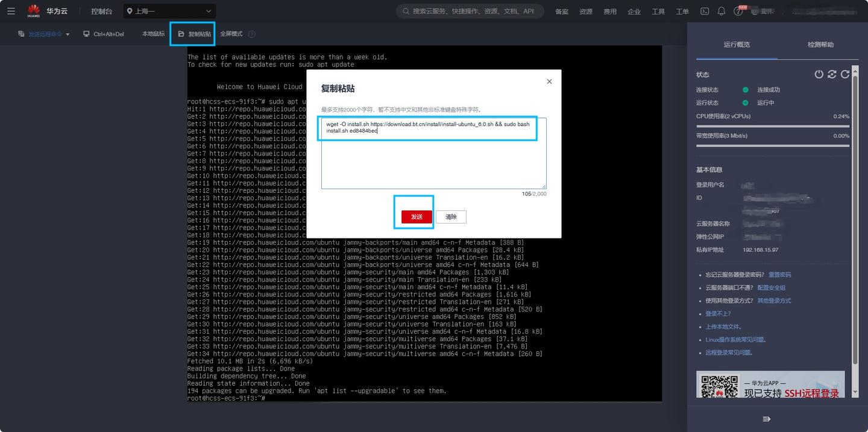Image resolution: width=868 pixels, height=432 pixels.
Task: Expand the 上海一 region dropdown
Action: (169, 11)
